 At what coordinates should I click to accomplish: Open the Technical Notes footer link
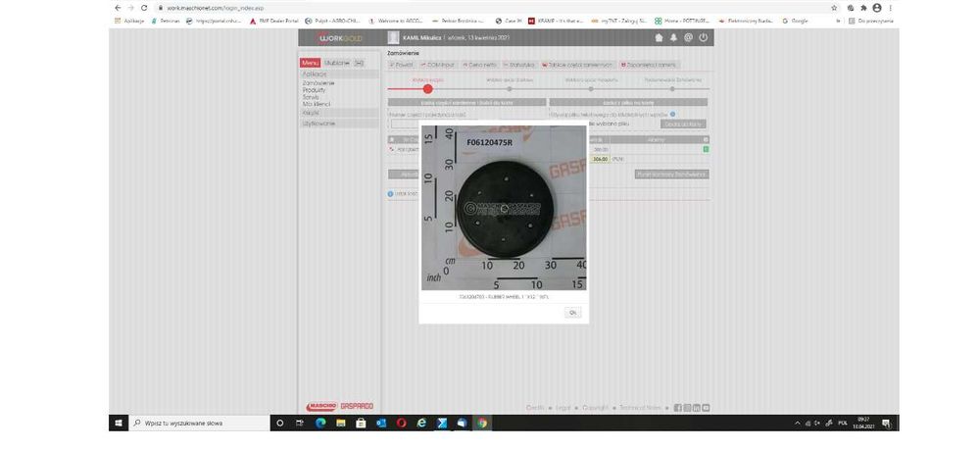pyautogui.click(x=640, y=408)
